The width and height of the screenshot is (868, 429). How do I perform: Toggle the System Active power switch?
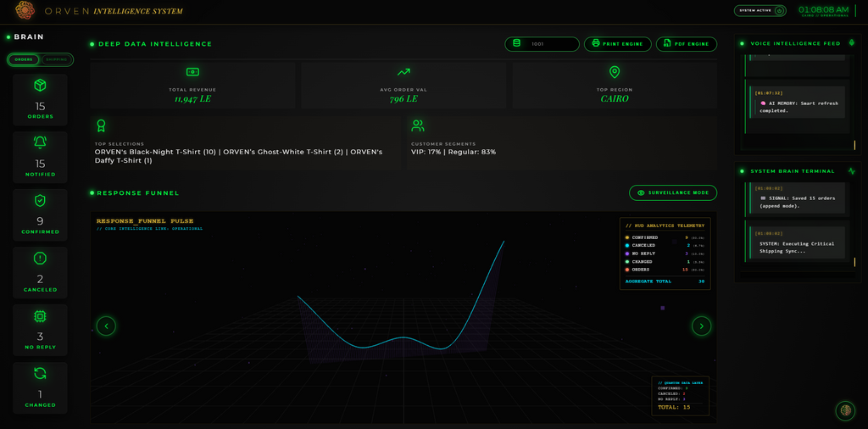pyautogui.click(x=780, y=10)
